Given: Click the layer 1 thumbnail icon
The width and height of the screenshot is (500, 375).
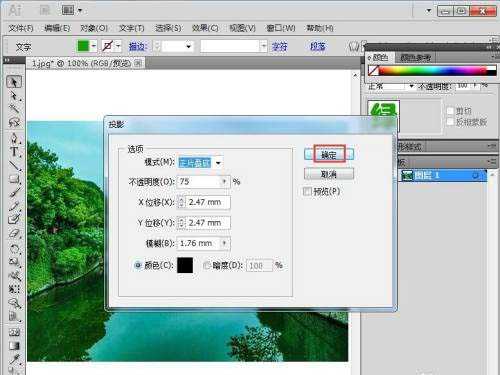Looking at the screenshot, I should (x=407, y=175).
